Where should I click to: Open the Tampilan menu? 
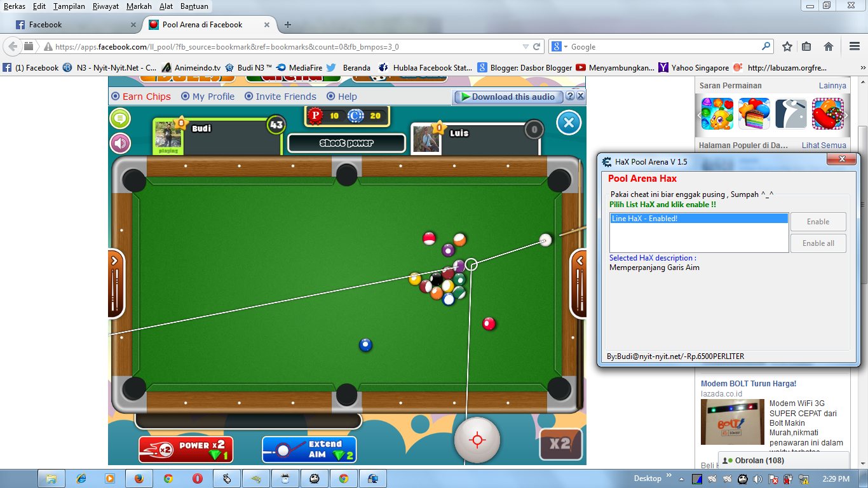pyautogui.click(x=69, y=6)
